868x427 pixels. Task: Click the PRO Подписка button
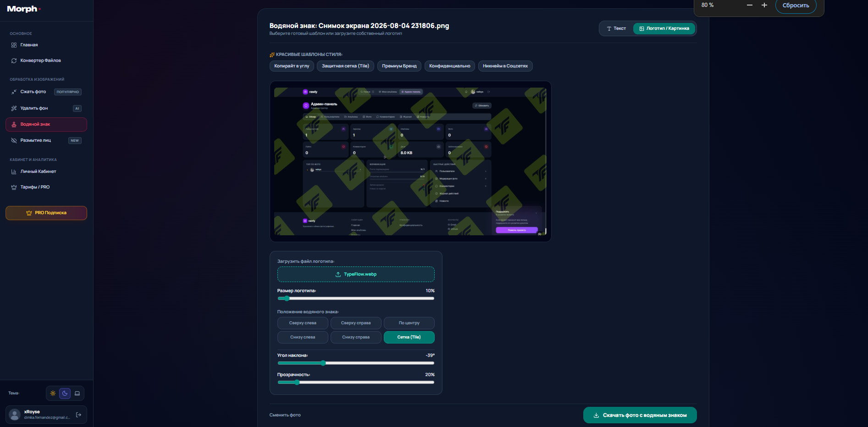point(46,213)
